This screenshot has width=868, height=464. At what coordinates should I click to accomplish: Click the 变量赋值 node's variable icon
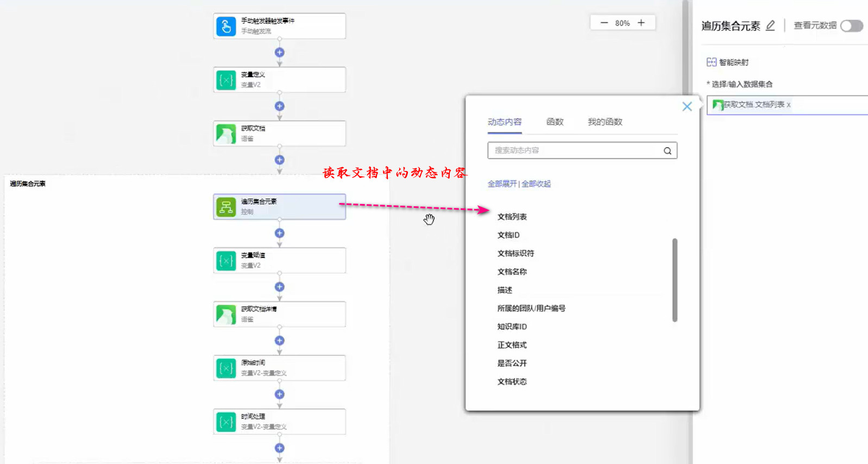coord(226,260)
